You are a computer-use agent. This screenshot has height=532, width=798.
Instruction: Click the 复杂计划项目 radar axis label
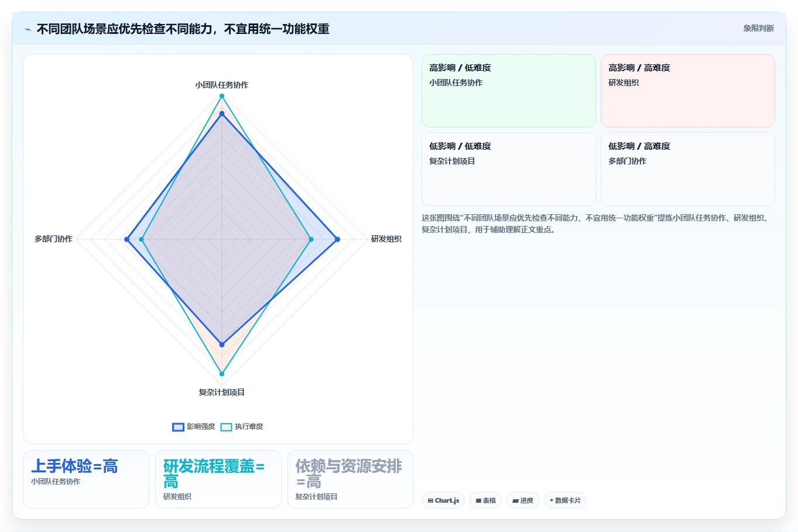[x=222, y=392]
